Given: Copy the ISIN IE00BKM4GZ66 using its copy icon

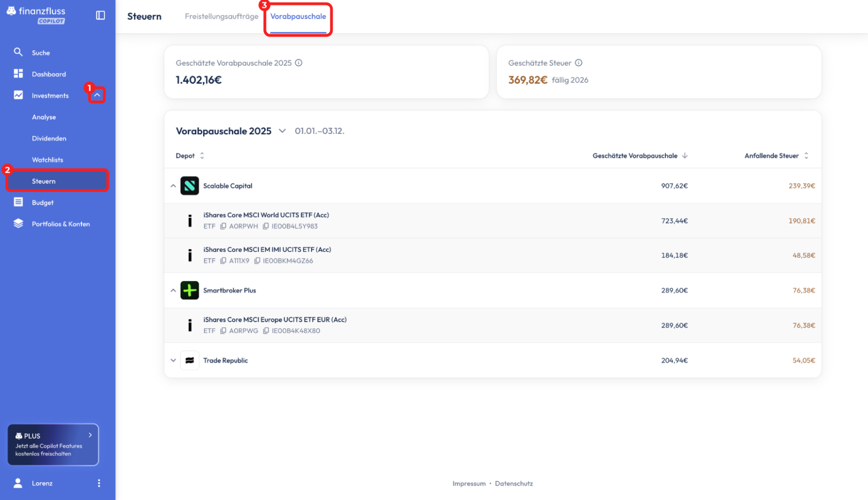Looking at the screenshot, I should pyautogui.click(x=257, y=261).
